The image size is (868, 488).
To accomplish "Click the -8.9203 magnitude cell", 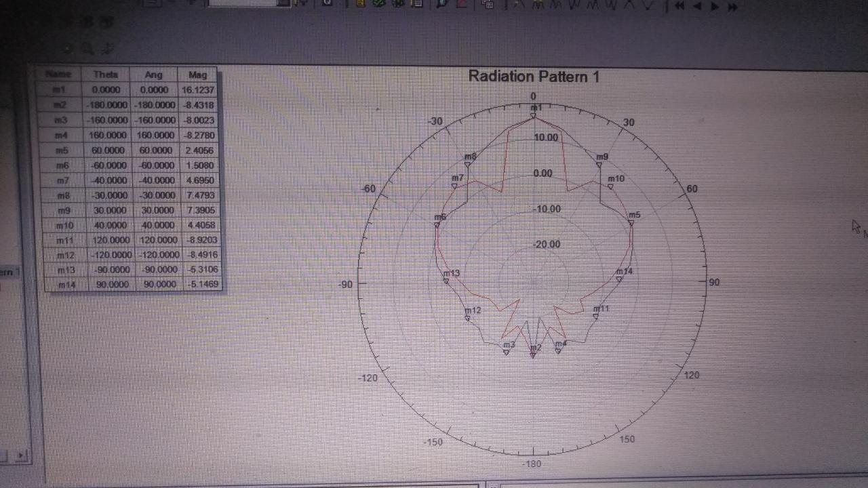I will (x=201, y=240).
